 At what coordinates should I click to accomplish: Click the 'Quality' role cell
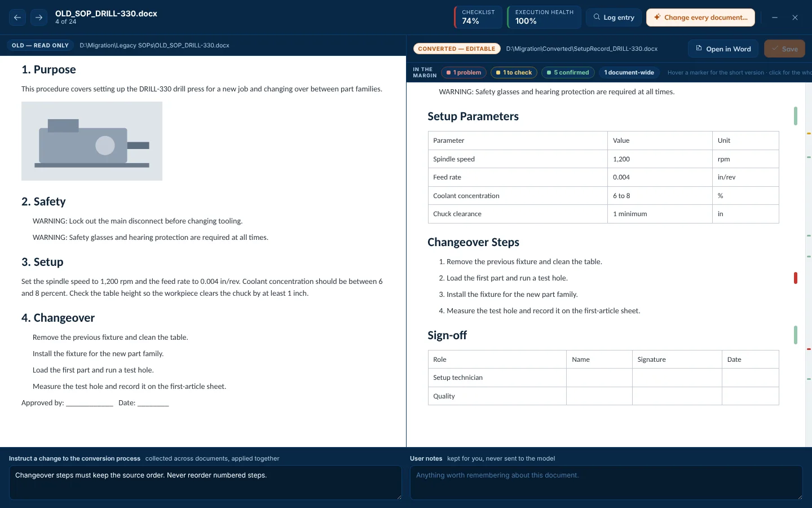point(497,396)
